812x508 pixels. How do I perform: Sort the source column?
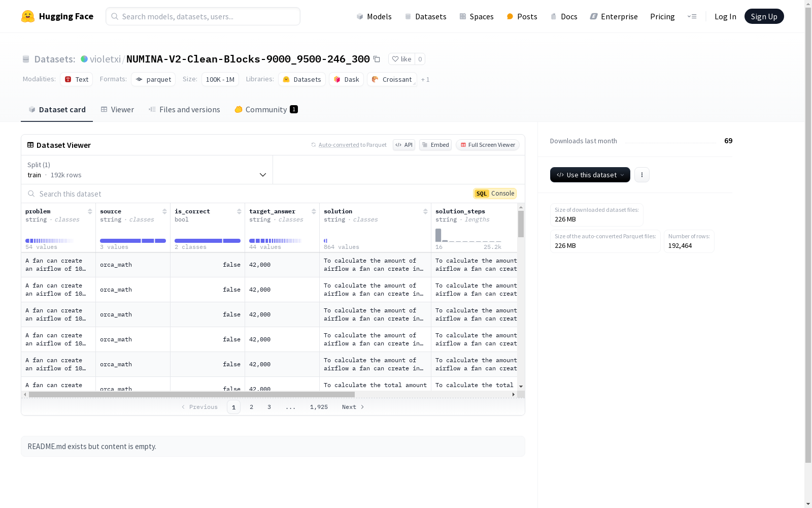pos(164,211)
